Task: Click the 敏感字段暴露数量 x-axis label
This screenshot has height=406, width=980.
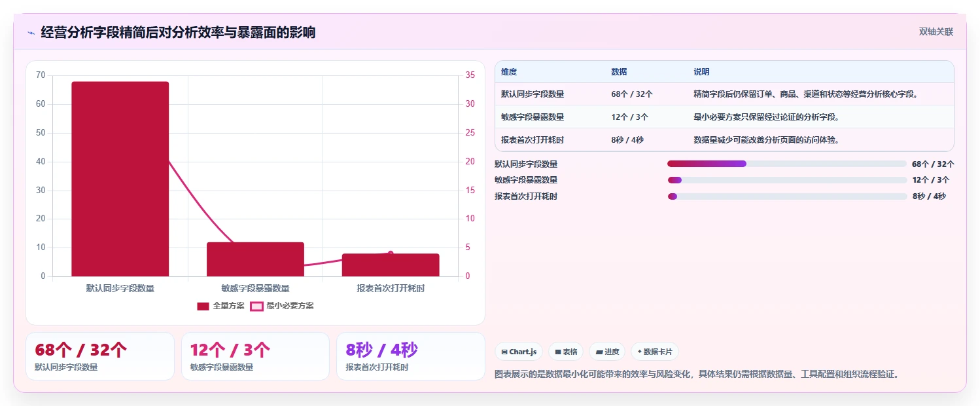Action: point(255,288)
